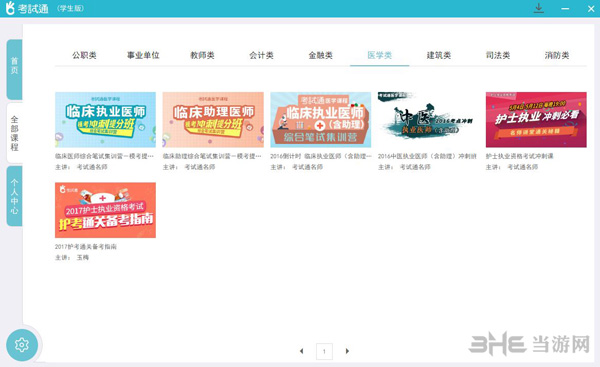Close the 考试通 window
This screenshot has width=600, height=367.
[591, 8]
